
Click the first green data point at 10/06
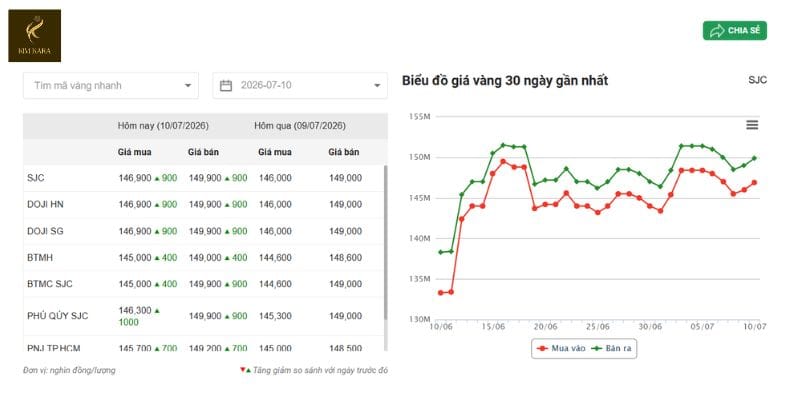441,252
